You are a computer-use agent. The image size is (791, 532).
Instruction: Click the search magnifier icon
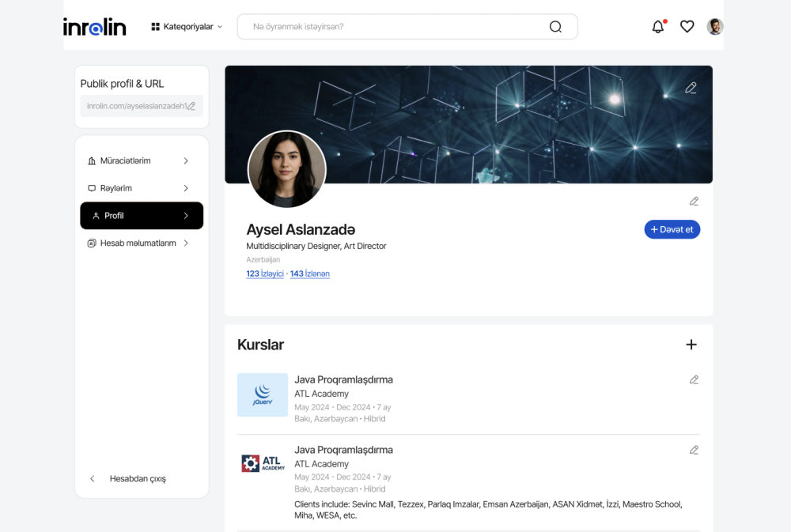[555, 27]
